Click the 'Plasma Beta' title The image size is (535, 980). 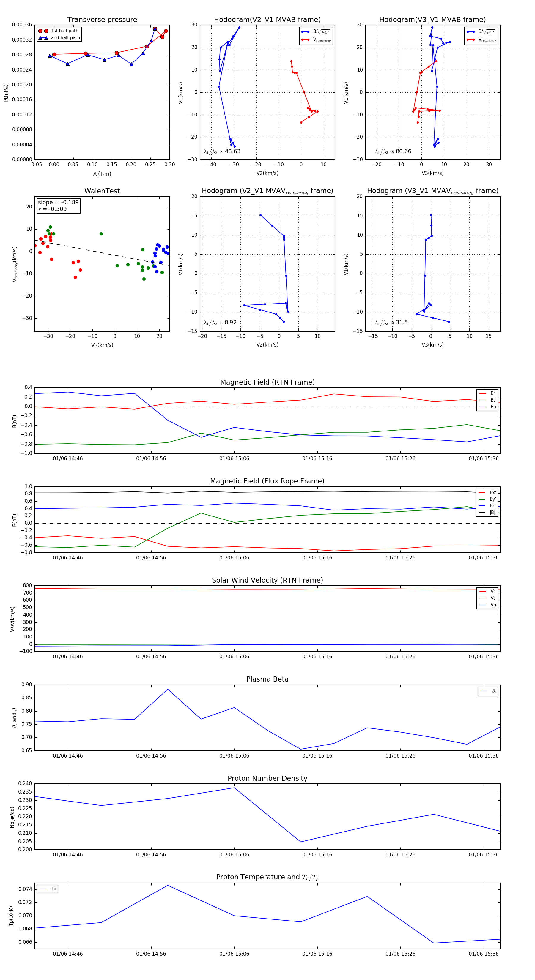point(267,679)
